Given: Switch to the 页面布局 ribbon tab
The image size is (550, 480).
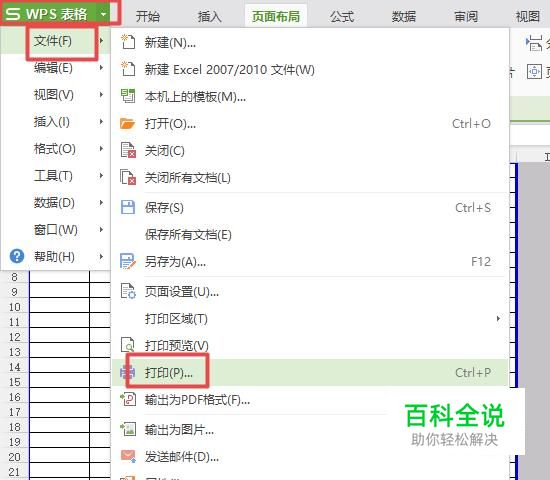Looking at the screenshot, I should coord(276,16).
